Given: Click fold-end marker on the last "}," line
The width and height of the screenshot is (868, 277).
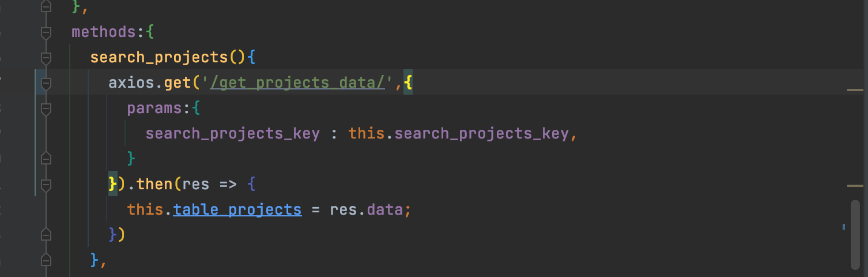Looking at the screenshot, I should [x=46, y=260].
